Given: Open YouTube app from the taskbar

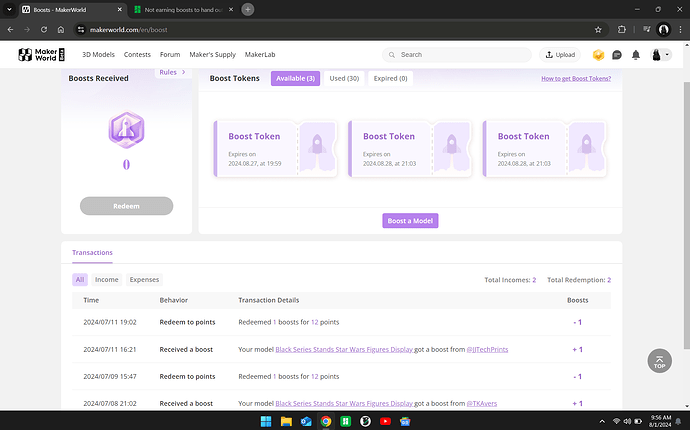Looking at the screenshot, I should click(385, 421).
